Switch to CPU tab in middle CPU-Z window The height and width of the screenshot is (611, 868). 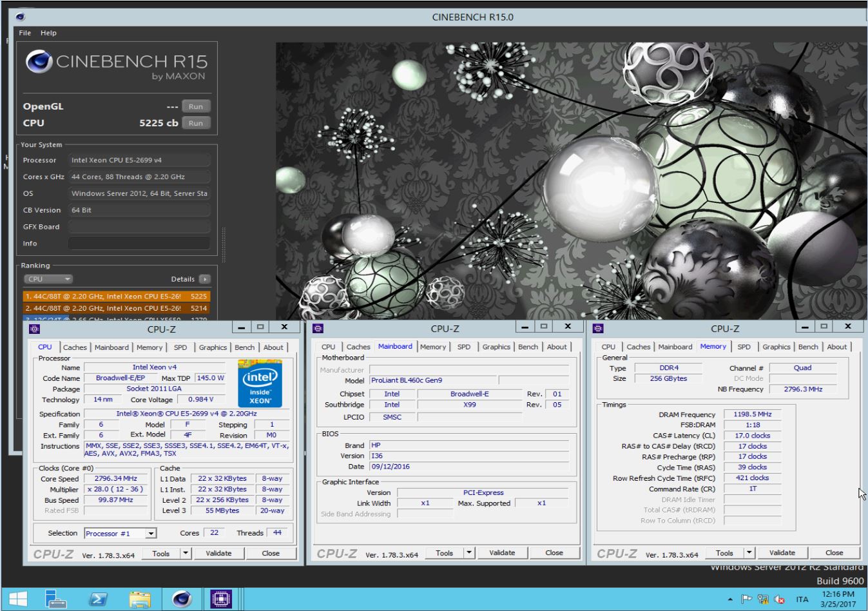[328, 347]
